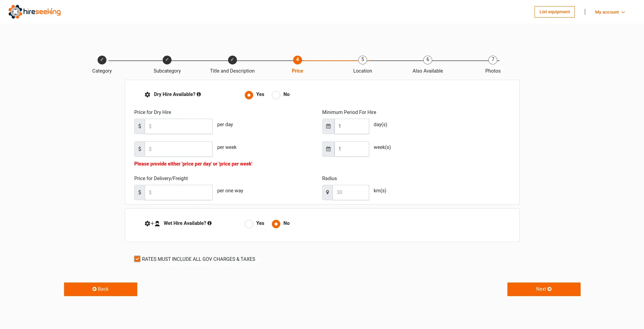
Task: Click the dollar icon for per day price
Action: pyautogui.click(x=140, y=126)
